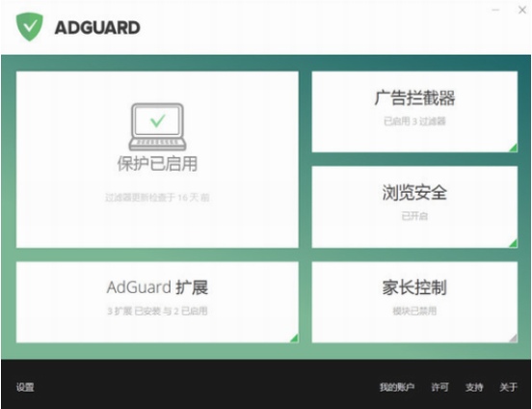The width and height of the screenshot is (532, 409).
Task: Enable the gray corner on 家长控制 card
Action: pos(513,338)
